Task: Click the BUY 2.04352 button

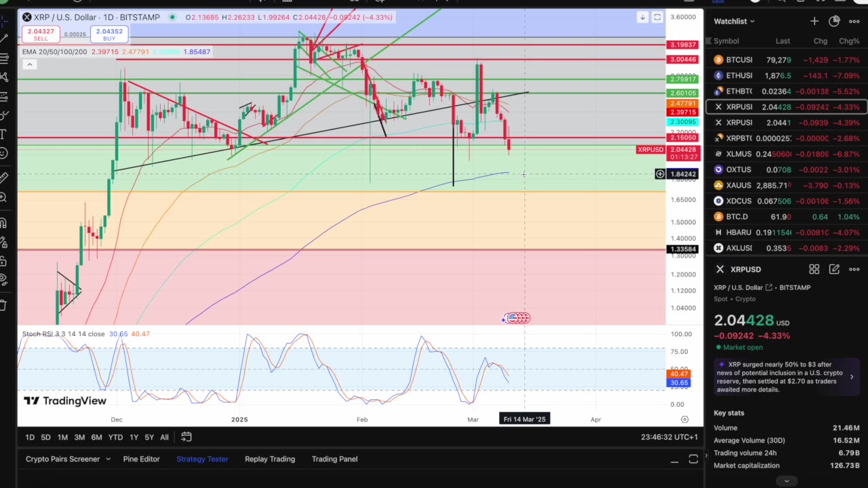Action: 109,34
